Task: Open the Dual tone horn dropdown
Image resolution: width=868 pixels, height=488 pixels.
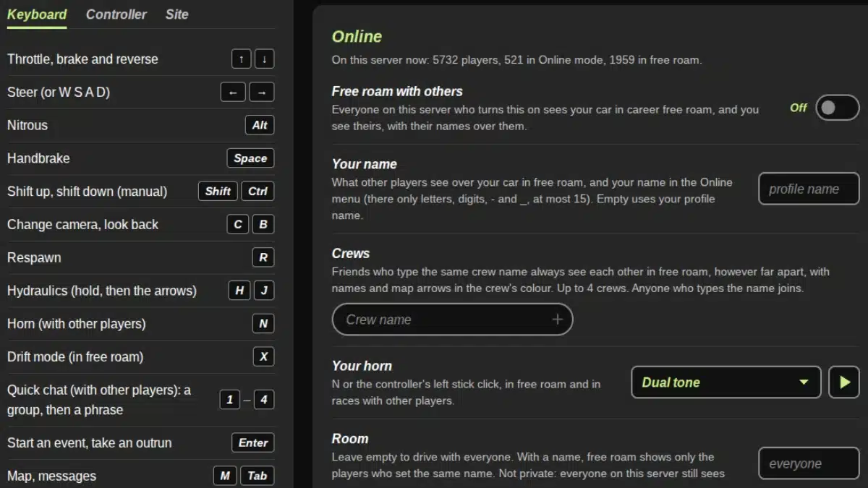Action: click(x=726, y=382)
